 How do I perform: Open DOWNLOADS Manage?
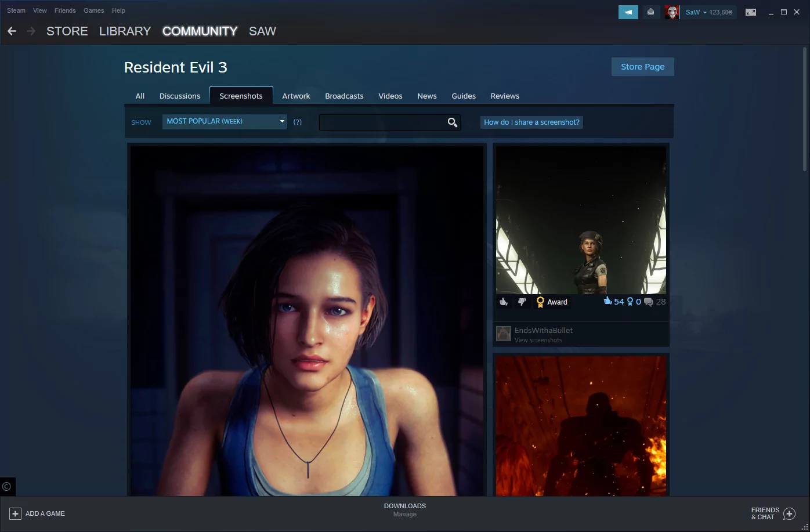pyautogui.click(x=405, y=510)
